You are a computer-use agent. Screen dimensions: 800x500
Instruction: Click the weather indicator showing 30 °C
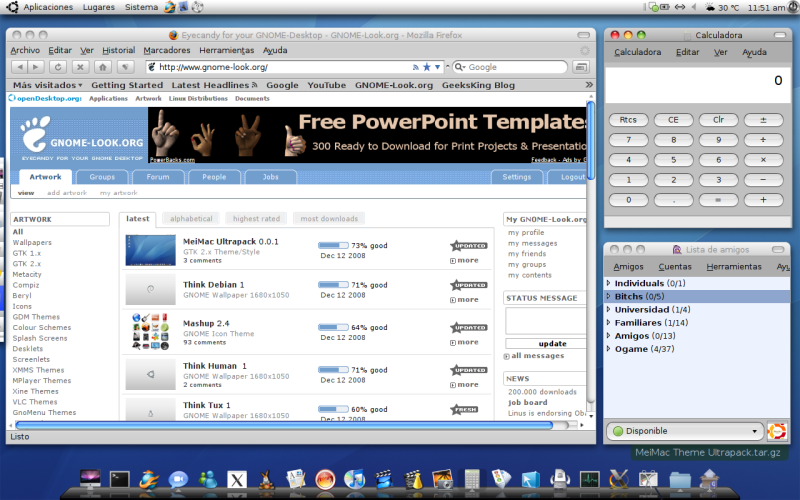[722, 8]
